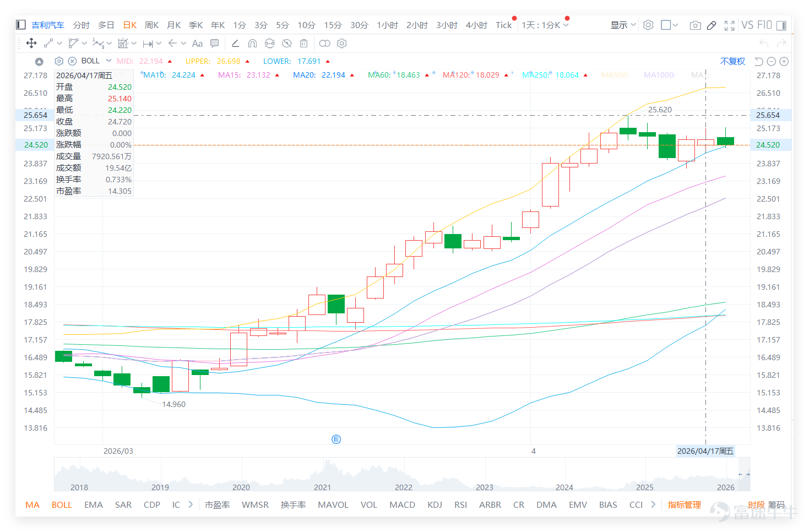
Task: Switch to 1小时 hourly chart
Action: 388,25
